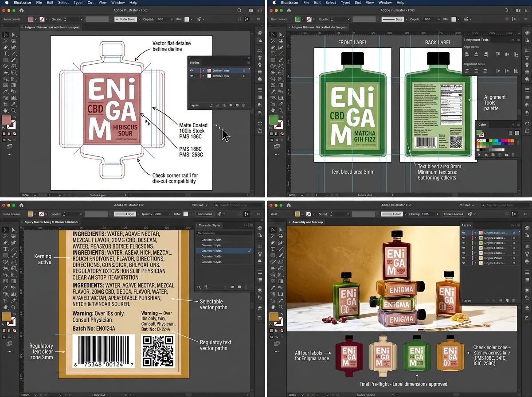Select the Selection tool in Hibiscus Sour dieline window
Viewport: 532px width, 397px height.
(5, 35)
